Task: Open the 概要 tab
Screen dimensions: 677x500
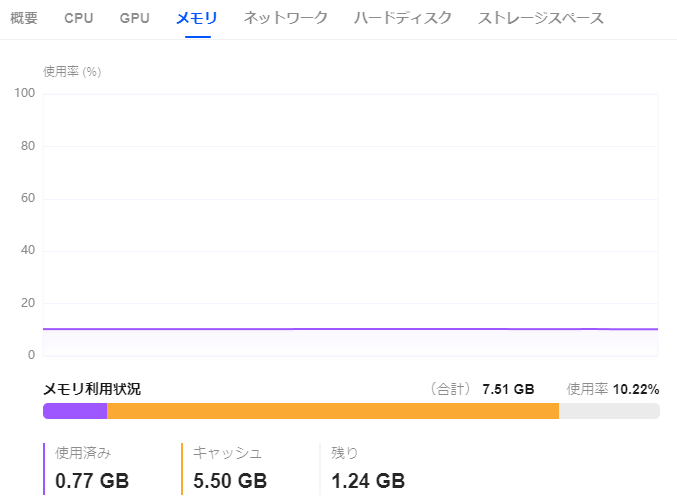Action: click(x=24, y=18)
